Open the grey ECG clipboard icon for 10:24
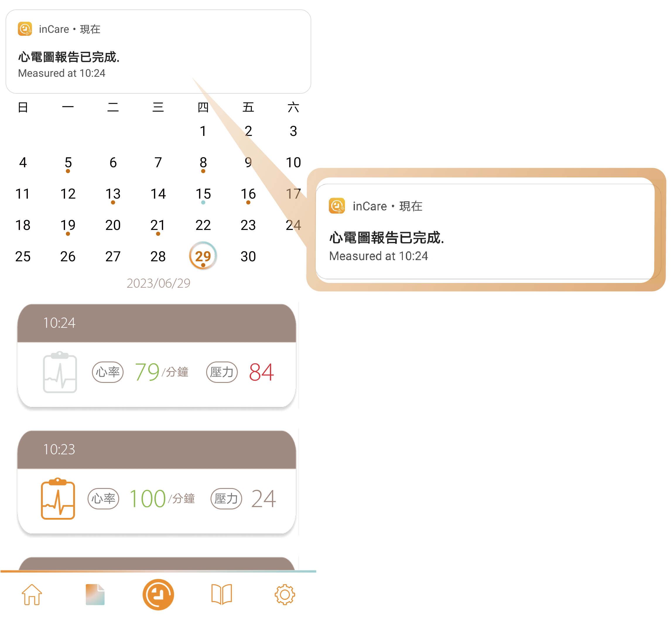This screenshot has width=672, height=626. (60, 372)
